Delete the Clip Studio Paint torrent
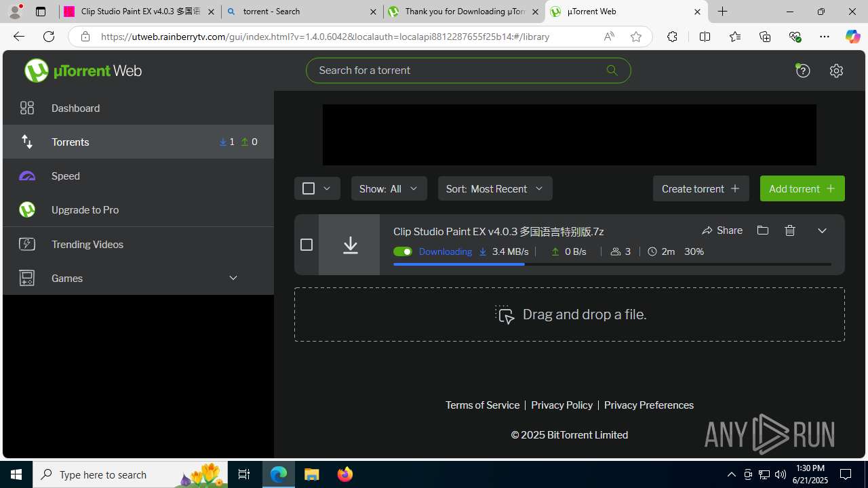 coord(790,230)
